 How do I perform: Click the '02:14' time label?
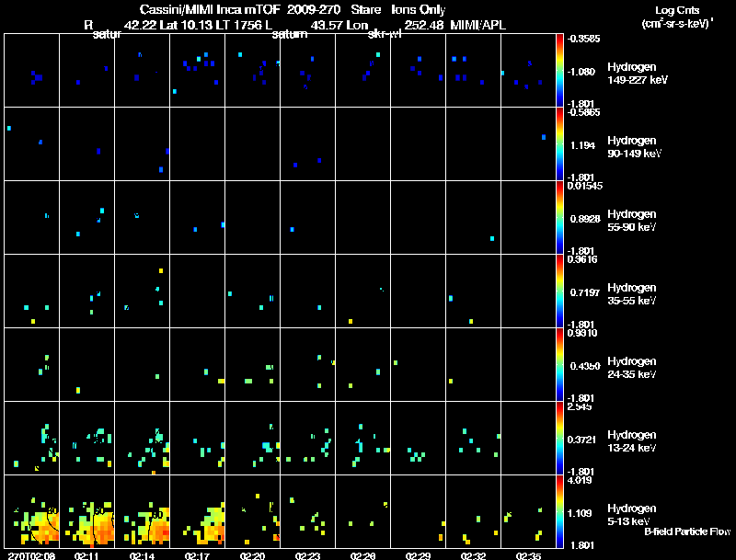click(142, 555)
